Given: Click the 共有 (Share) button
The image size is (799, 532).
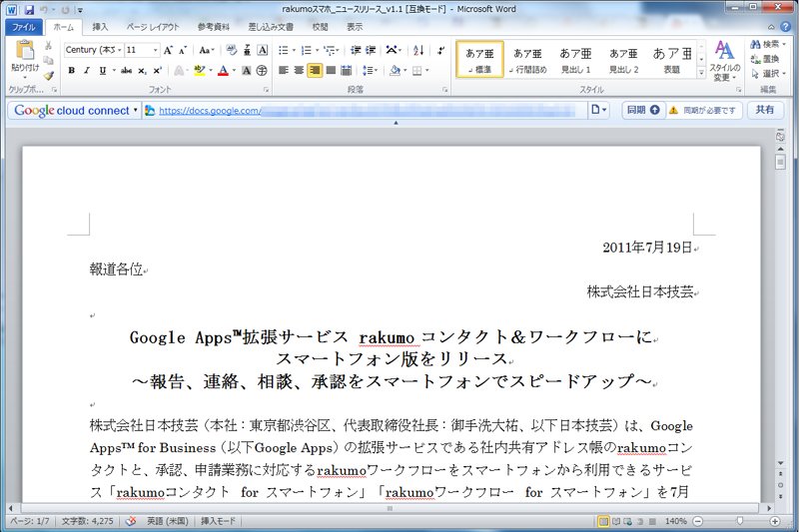Looking at the screenshot, I should [764, 110].
